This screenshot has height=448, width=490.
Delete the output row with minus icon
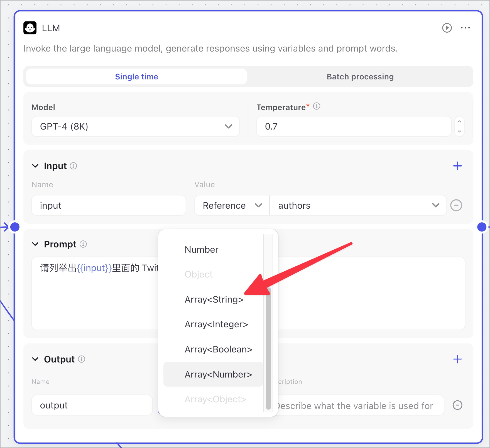click(457, 405)
